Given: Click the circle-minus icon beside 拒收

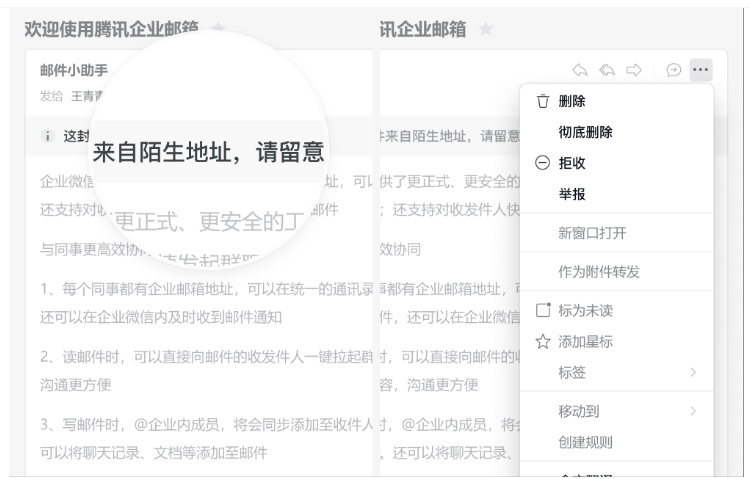Looking at the screenshot, I should point(543,163).
